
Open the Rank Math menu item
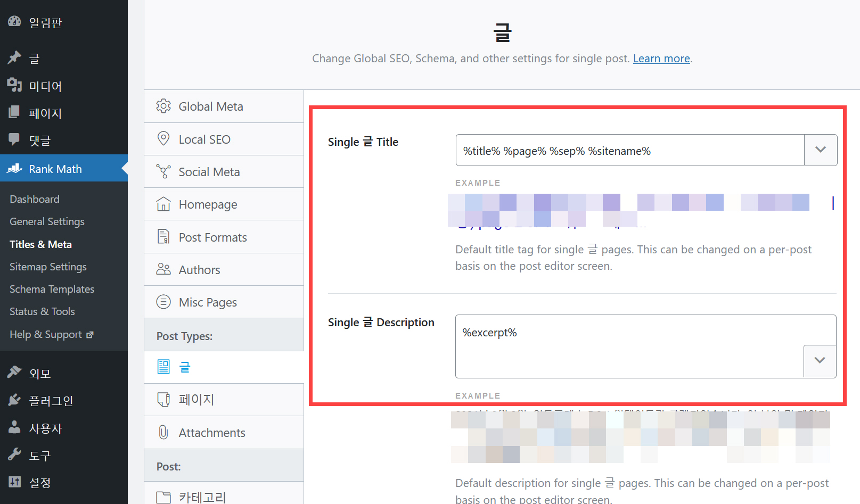(x=64, y=169)
